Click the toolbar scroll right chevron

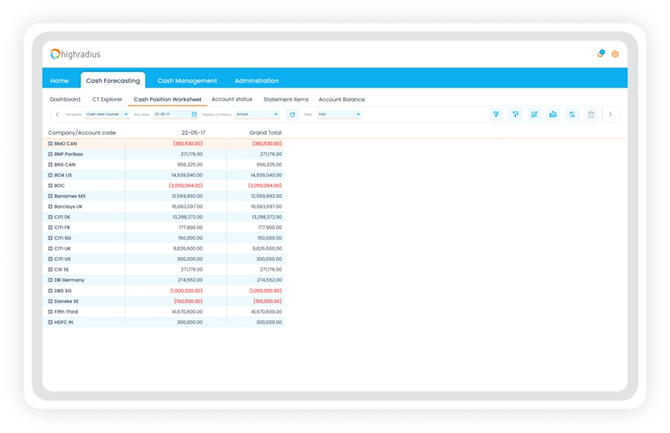pyautogui.click(x=611, y=115)
